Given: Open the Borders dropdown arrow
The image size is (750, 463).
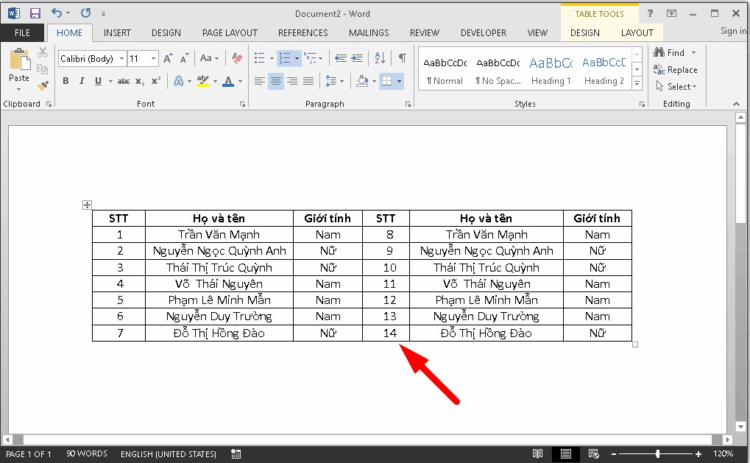Looking at the screenshot, I should tap(400, 81).
